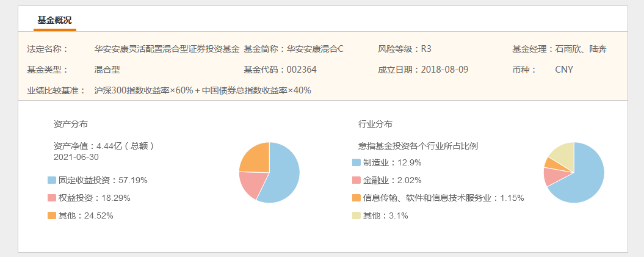644x257 pixels.
Task: Click the blue 固定收益投资 legend swatch
Action: coord(51,180)
